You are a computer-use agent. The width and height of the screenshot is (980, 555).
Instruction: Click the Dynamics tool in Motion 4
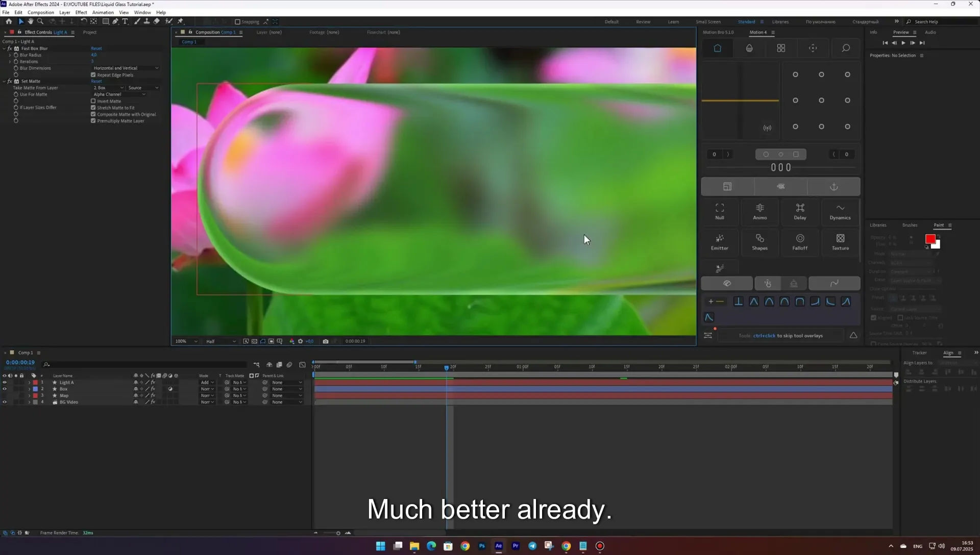840,211
